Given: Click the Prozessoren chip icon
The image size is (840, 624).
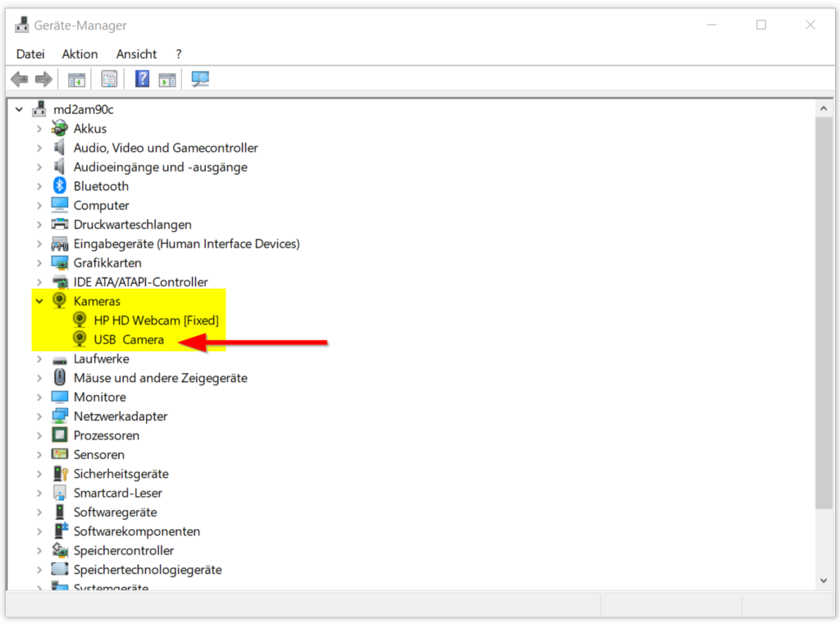Looking at the screenshot, I should coord(59,435).
